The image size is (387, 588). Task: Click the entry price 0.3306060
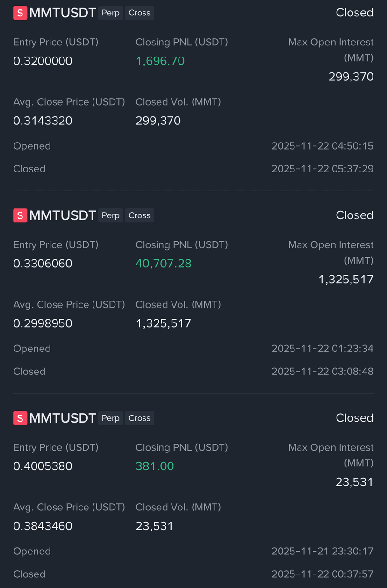[43, 264]
